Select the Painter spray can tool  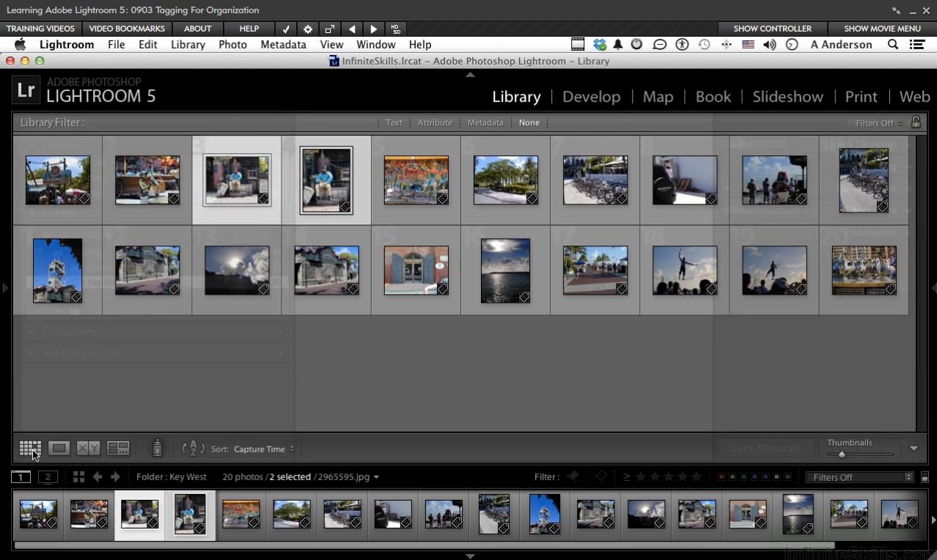tap(157, 448)
